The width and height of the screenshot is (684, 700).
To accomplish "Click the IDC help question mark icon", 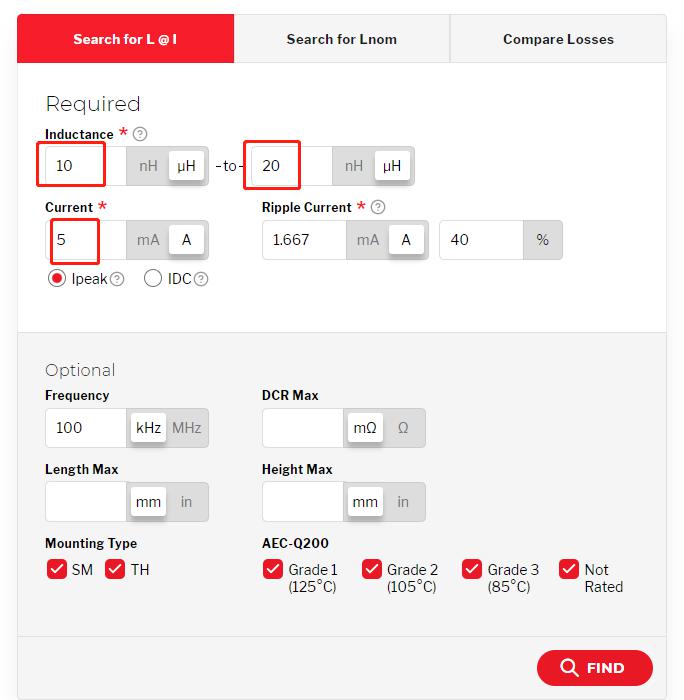I will (x=201, y=279).
